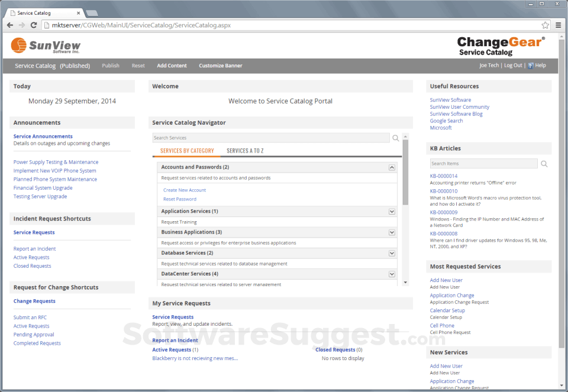Select Customize Banner in the toolbar

220,66
